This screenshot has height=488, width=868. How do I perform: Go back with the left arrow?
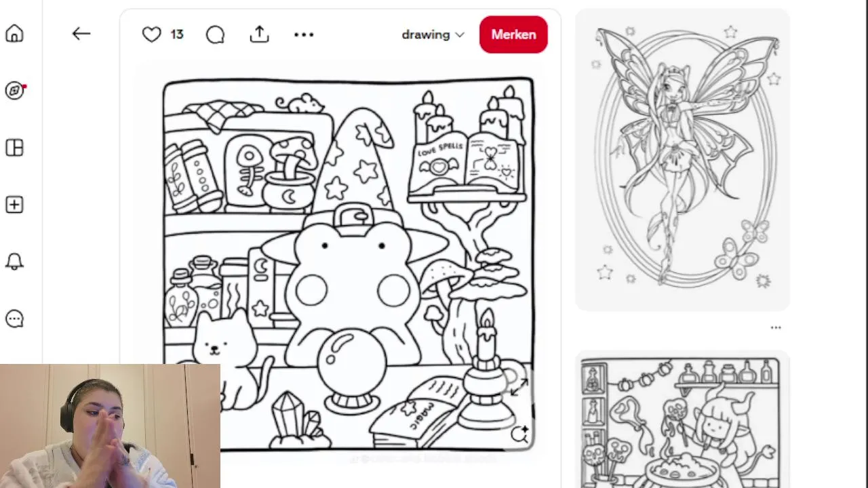[81, 34]
